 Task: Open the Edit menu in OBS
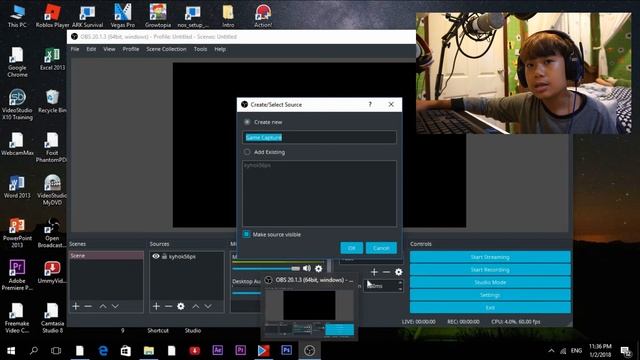coord(91,49)
